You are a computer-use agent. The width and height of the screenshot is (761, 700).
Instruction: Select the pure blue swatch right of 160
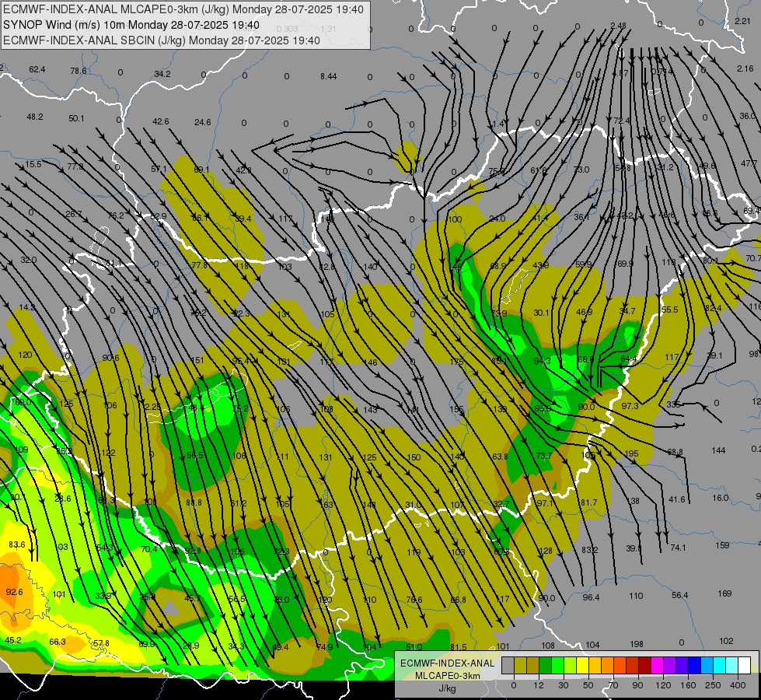point(694,665)
